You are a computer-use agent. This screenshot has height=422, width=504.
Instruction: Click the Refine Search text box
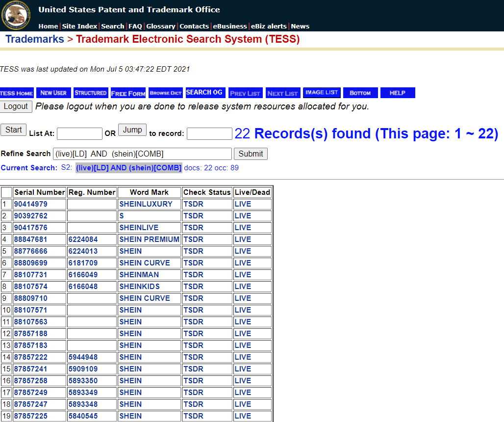tap(142, 154)
